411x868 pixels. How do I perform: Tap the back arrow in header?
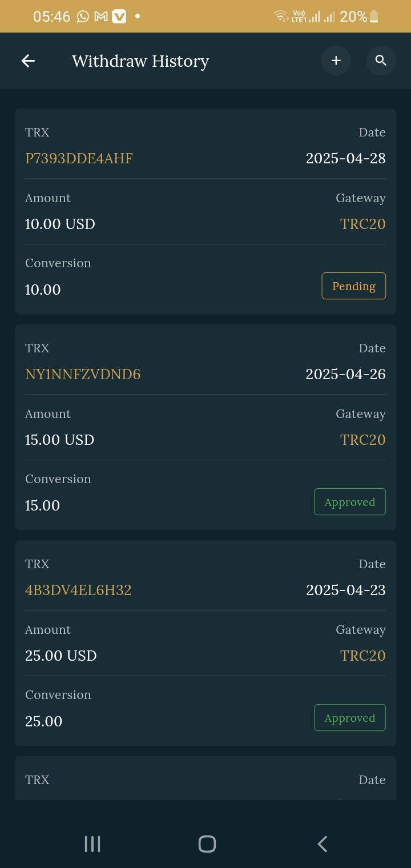click(28, 61)
